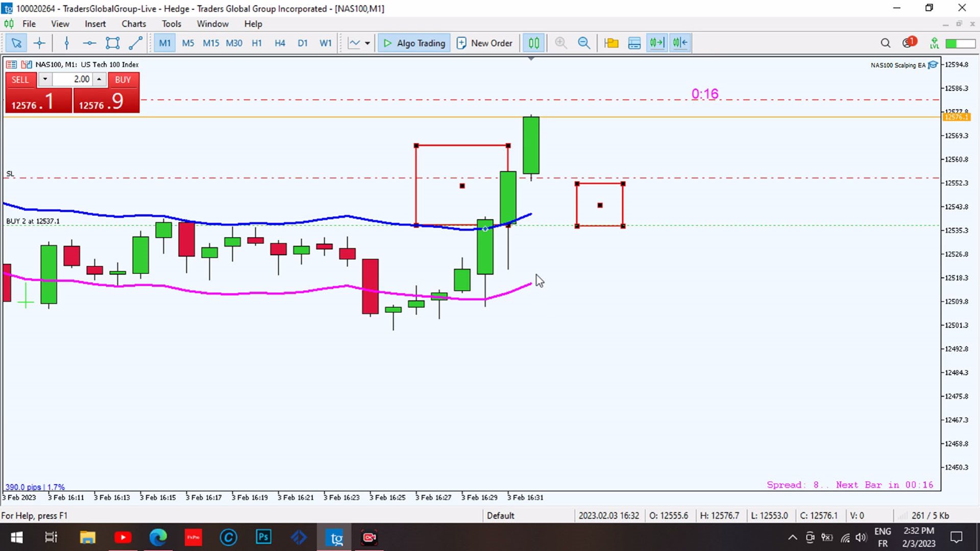
Task: Open the Windows action center icon
Action: click(956, 537)
